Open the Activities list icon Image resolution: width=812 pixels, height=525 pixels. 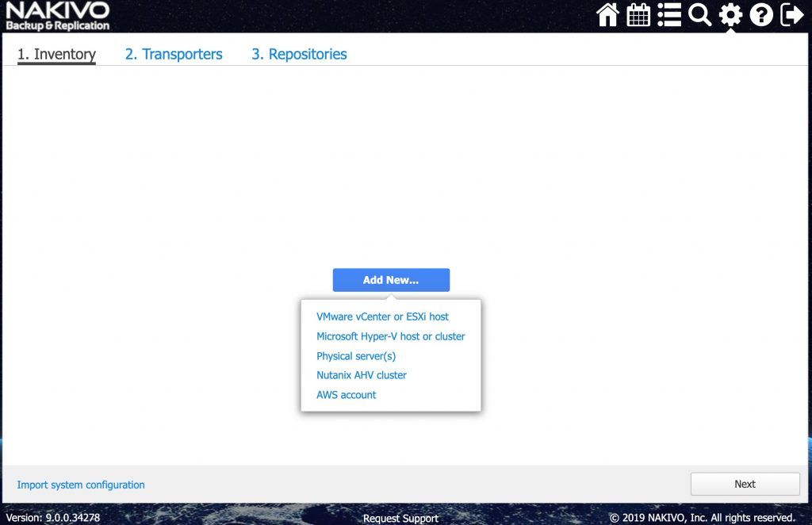(669, 14)
